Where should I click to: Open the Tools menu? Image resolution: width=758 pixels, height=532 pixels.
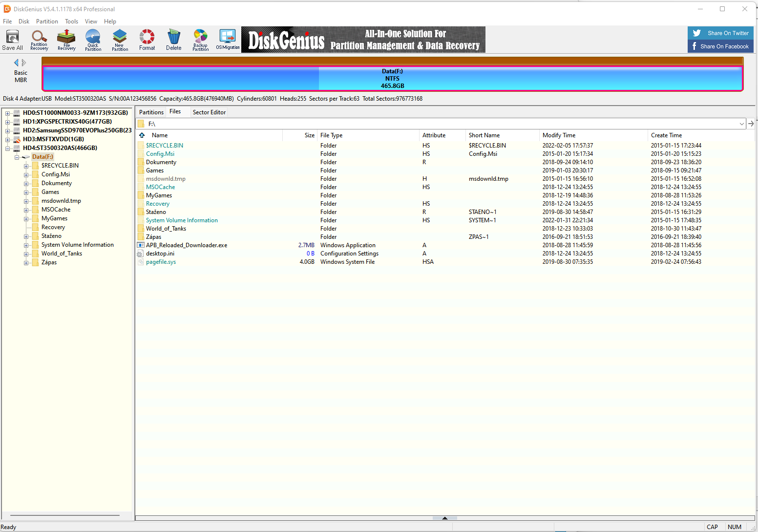[71, 21]
